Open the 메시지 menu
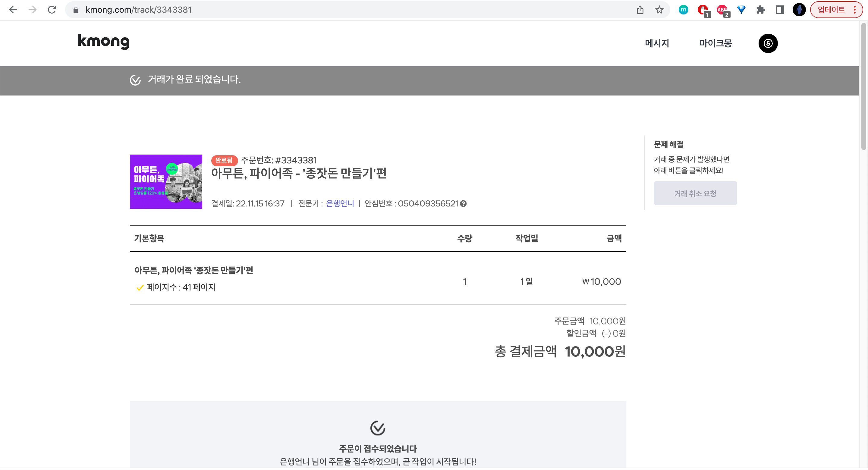Image resolution: width=868 pixels, height=470 pixels. click(657, 43)
